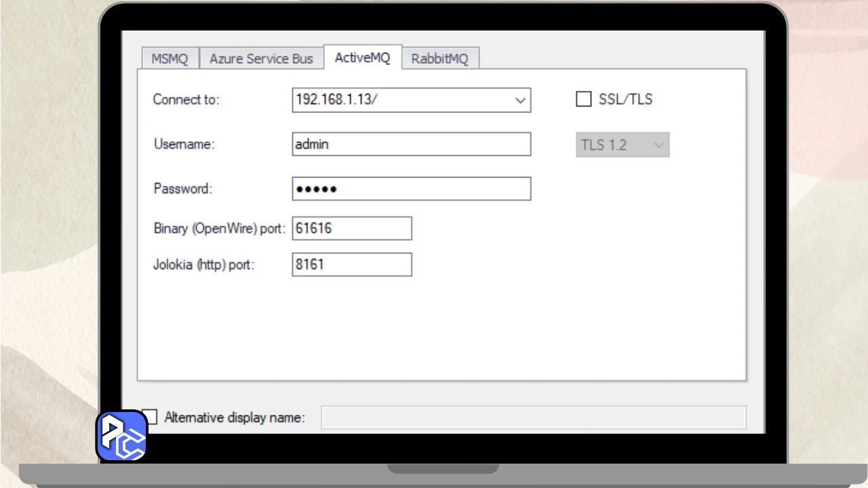Click the "Alternative display name:" label
Viewport: 868px width, 488px height.
pyautogui.click(x=235, y=418)
